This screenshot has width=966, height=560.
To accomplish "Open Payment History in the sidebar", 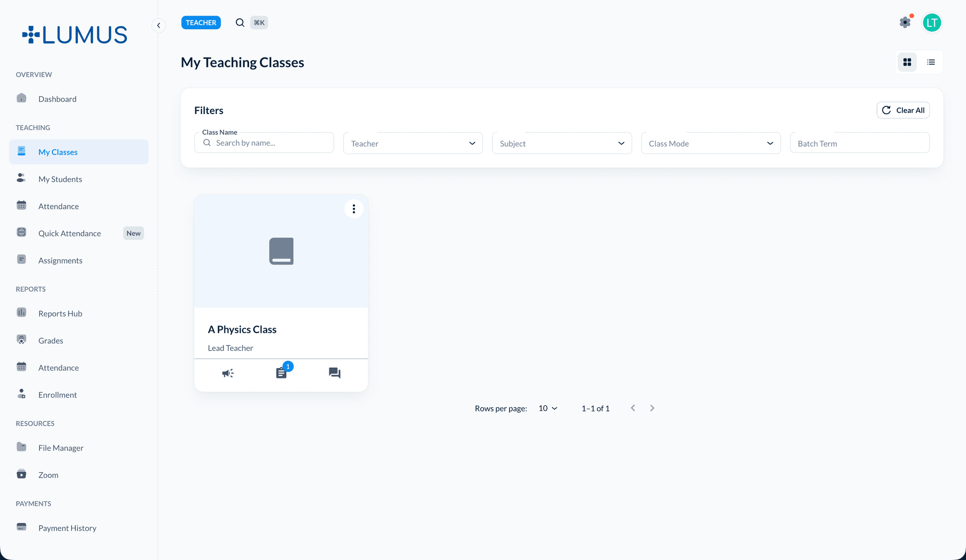I will pyautogui.click(x=79, y=528).
